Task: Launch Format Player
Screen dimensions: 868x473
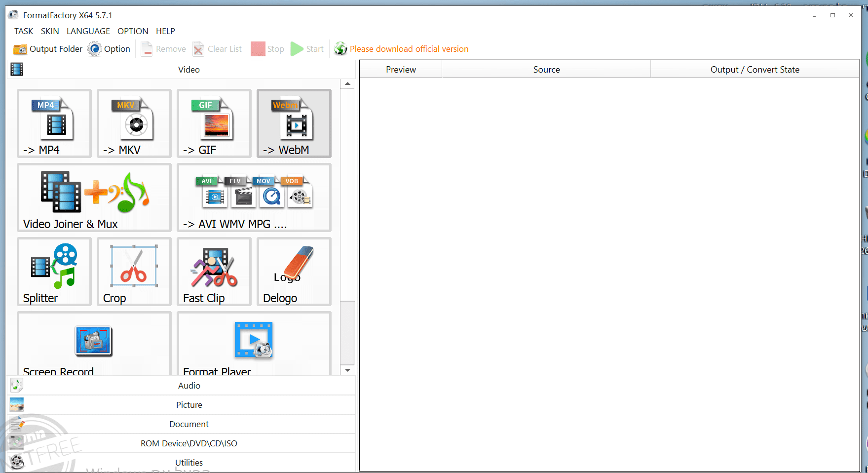Action: [x=254, y=344]
